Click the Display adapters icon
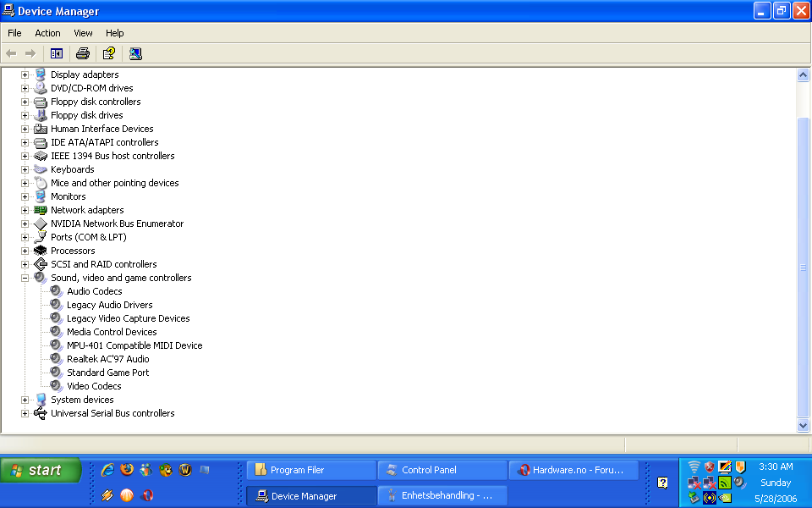812x508 pixels. click(x=41, y=75)
